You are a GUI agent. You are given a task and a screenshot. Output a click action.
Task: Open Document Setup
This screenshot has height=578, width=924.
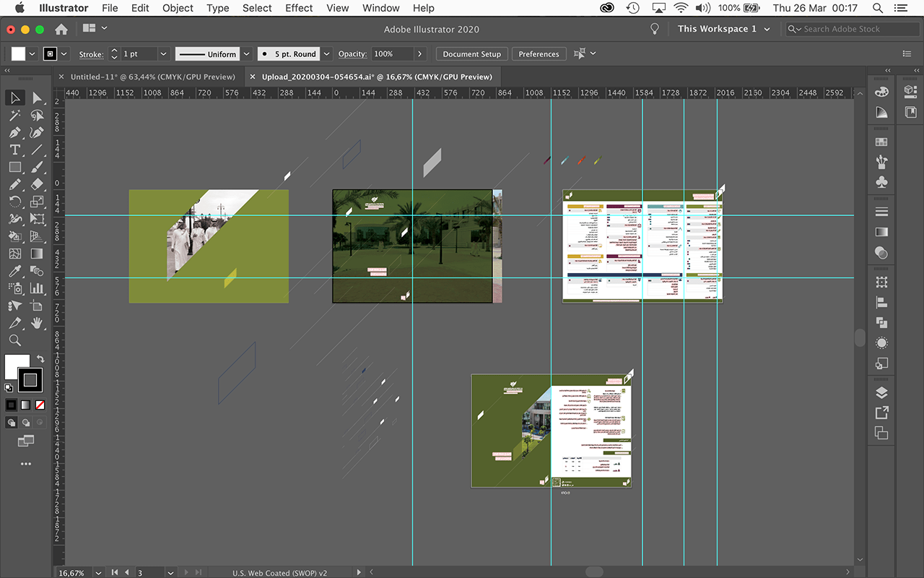tap(471, 53)
